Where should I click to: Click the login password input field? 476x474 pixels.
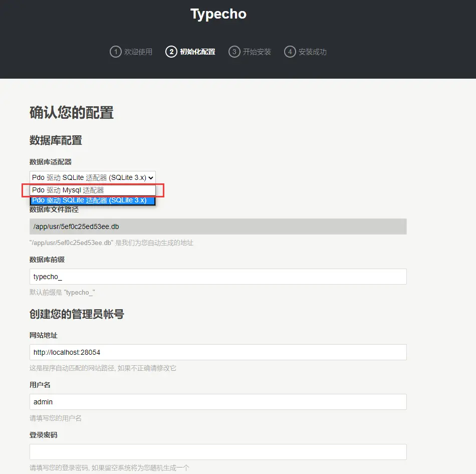pyautogui.click(x=218, y=452)
